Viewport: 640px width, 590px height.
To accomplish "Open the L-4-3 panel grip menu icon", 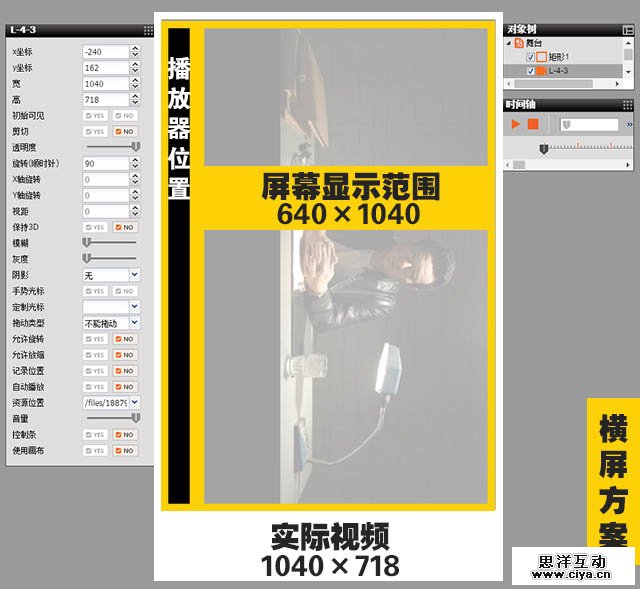I will click(148, 30).
